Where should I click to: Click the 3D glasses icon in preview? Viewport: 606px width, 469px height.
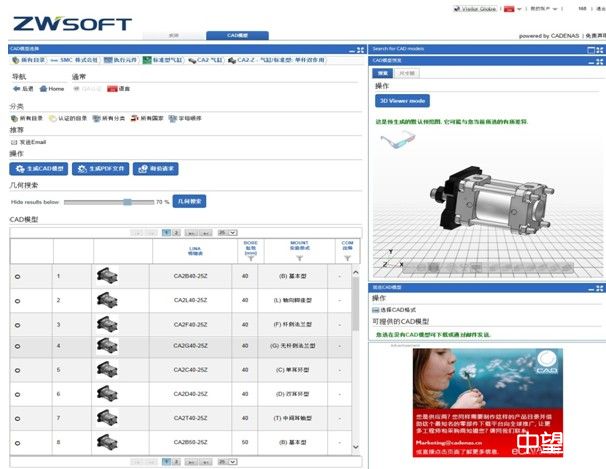click(x=398, y=141)
